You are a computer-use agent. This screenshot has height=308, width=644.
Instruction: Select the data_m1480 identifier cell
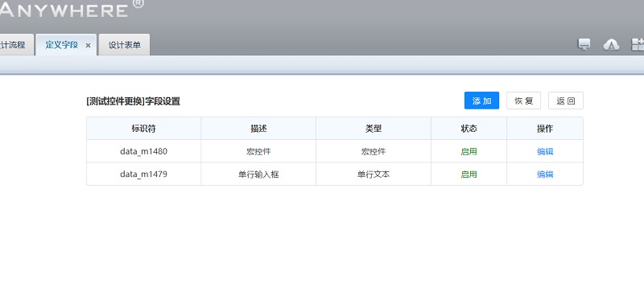[144, 151]
